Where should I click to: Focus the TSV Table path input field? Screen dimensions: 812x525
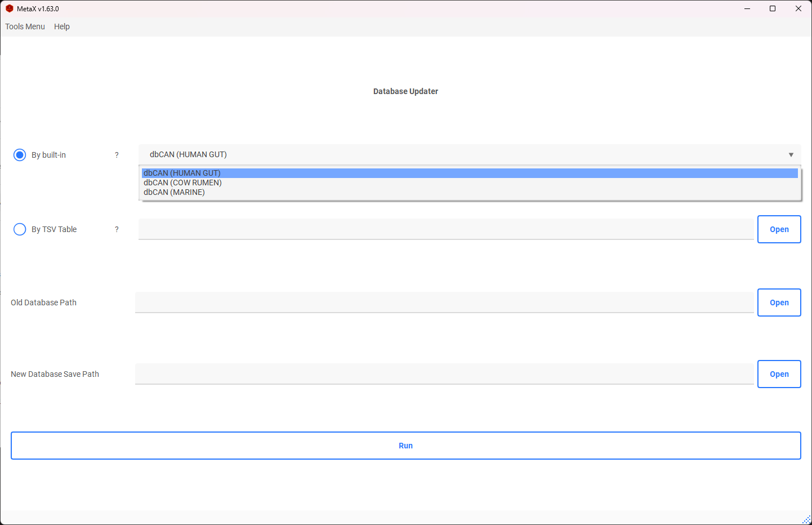[446, 229]
